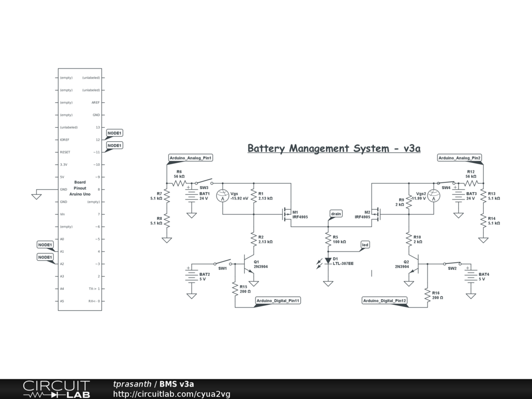
Task: Toggle switch SW2 near BAT4
Action: pos(451,263)
